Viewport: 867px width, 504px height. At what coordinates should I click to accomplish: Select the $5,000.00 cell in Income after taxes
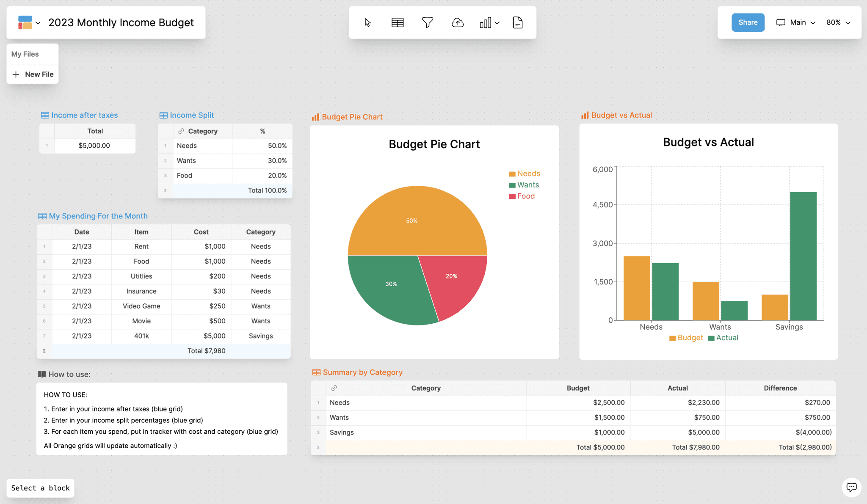(94, 145)
